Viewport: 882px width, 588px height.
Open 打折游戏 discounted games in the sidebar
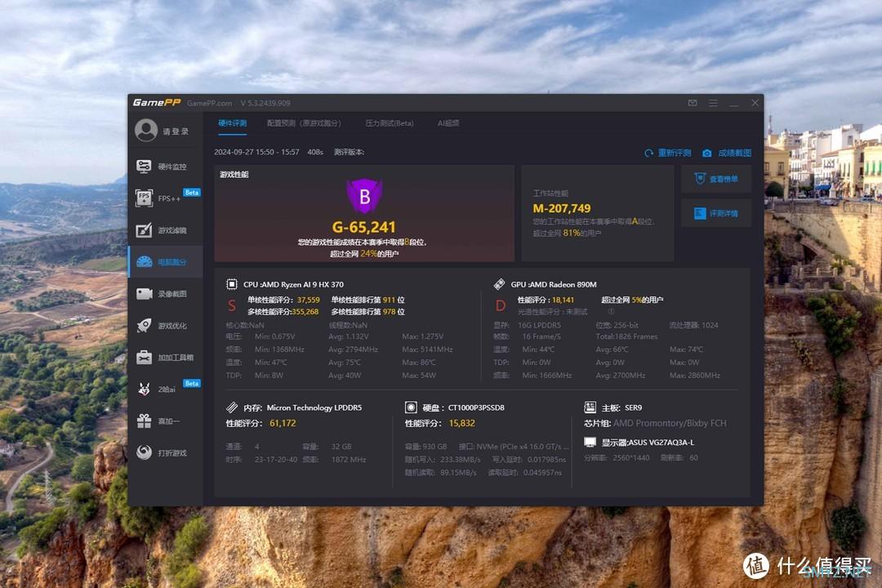(165, 452)
